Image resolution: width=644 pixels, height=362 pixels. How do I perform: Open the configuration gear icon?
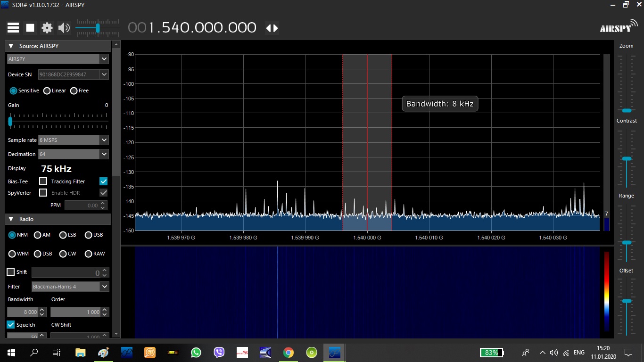click(47, 28)
